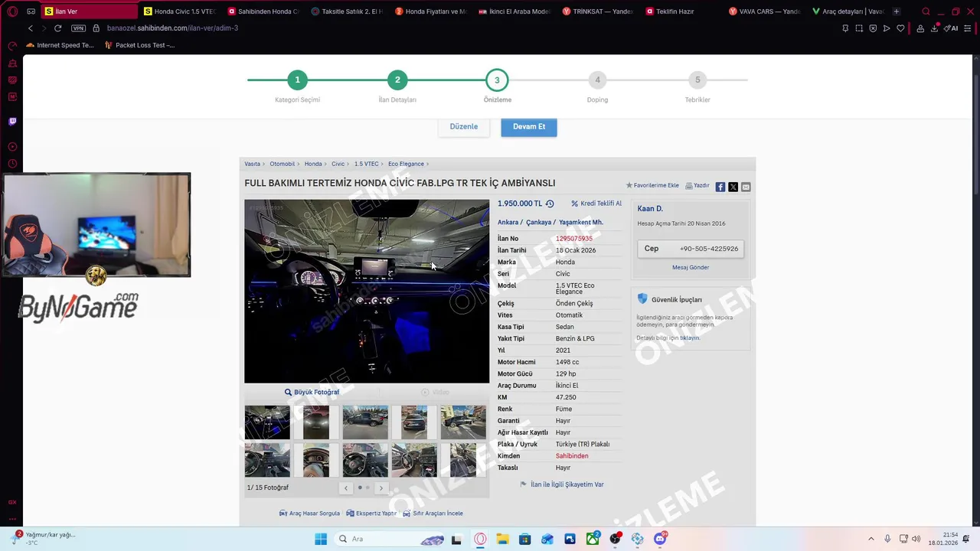Click heart bookmark icon in toolbar

(900, 28)
